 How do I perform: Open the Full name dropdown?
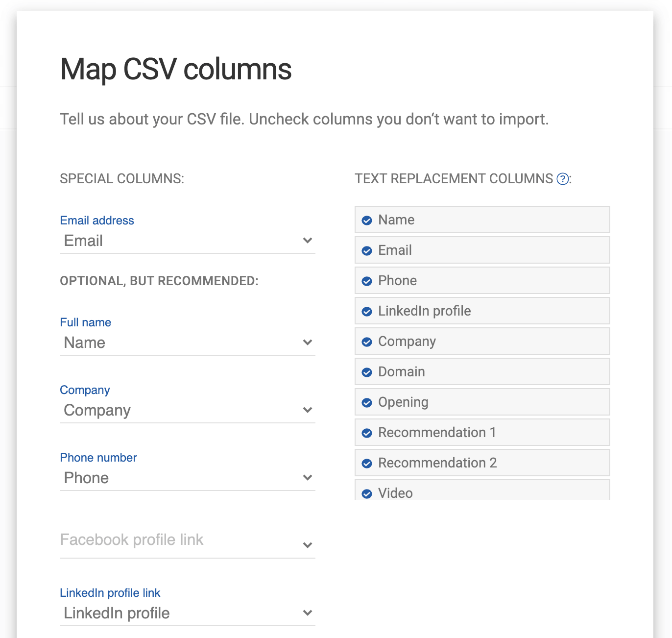click(x=187, y=343)
